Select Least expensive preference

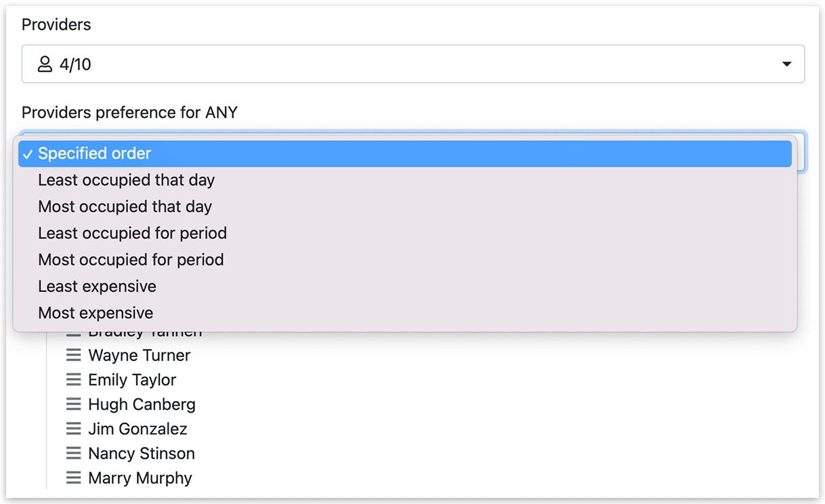[x=405, y=286]
